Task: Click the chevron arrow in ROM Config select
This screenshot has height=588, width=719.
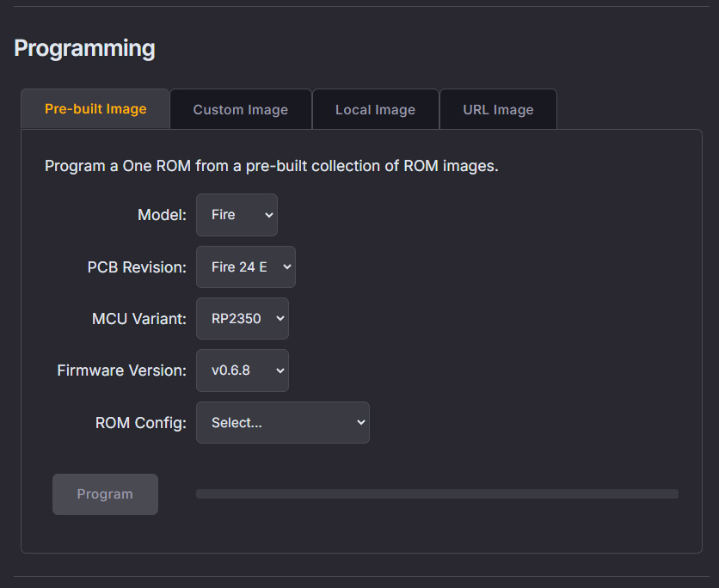Action: [361, 423]
